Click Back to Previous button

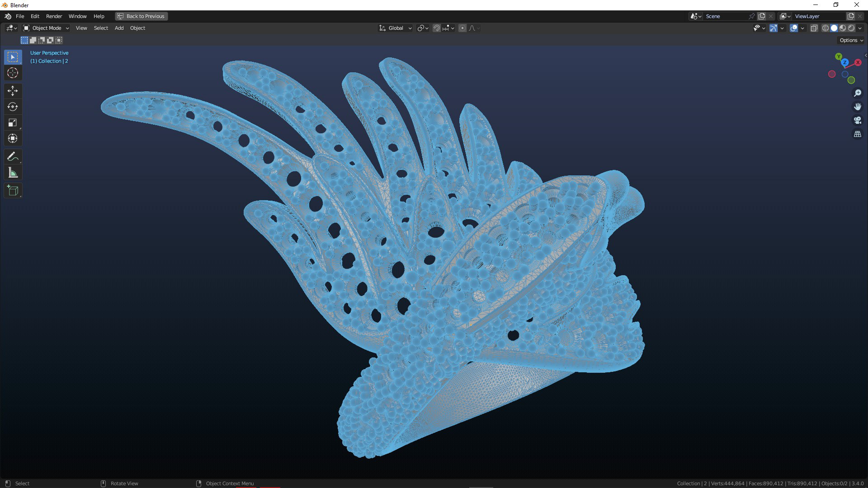[141, 16]
